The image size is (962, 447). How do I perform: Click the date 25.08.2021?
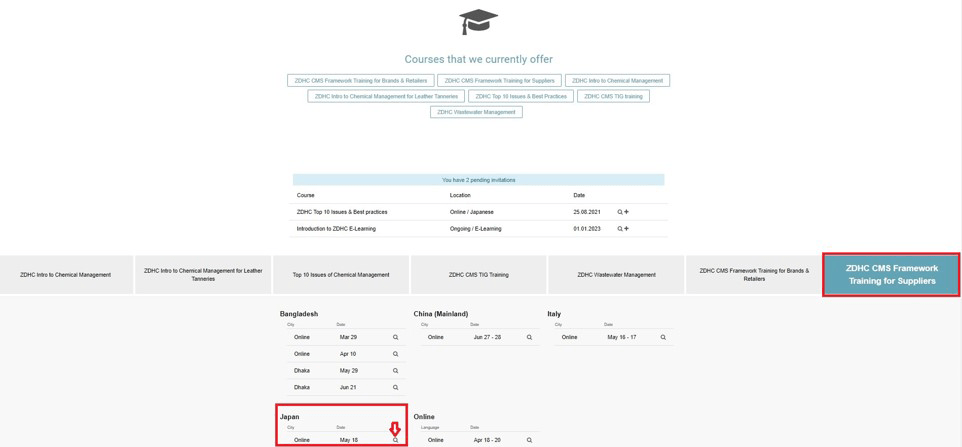[x=586, y=212]
